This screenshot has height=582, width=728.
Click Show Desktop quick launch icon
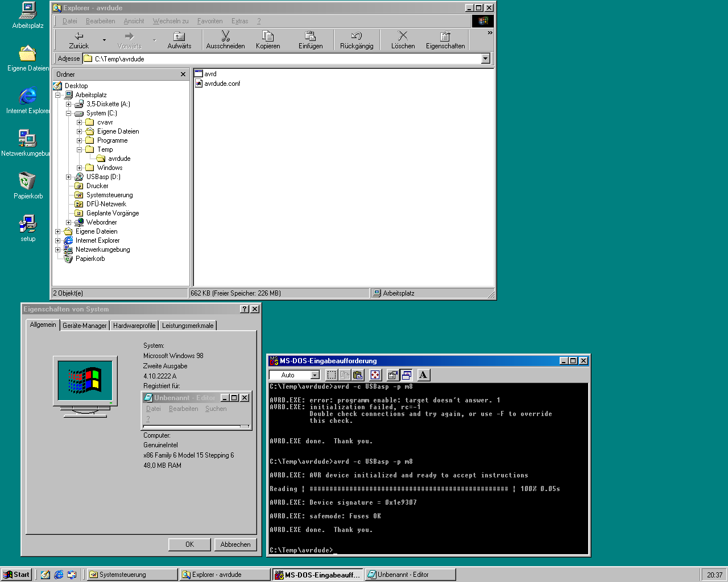point(45,575)
